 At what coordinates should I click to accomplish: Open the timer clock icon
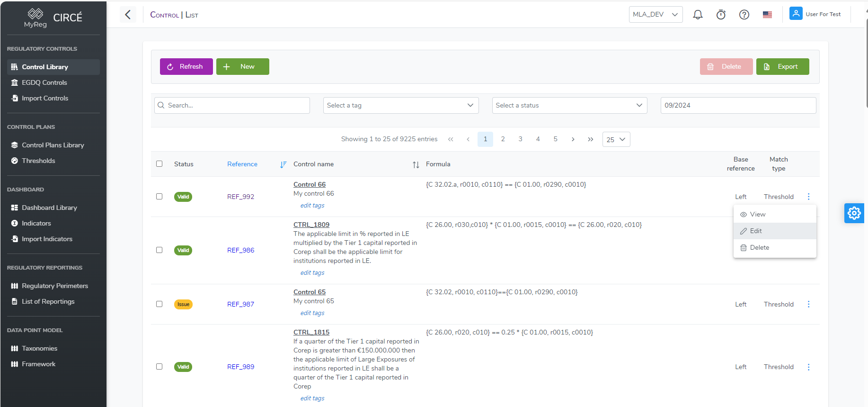[x=721, y=15]
